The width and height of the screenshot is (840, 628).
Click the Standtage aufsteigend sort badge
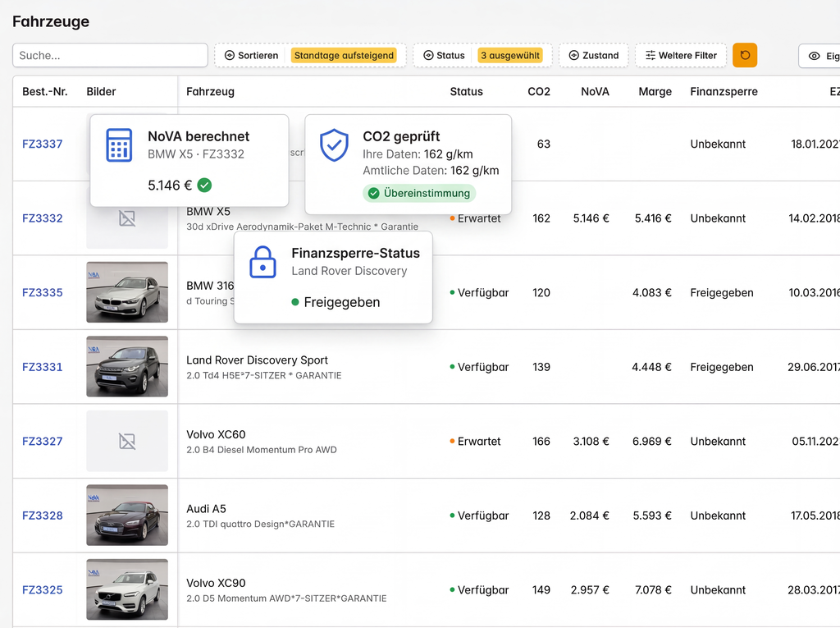coord(345,56)
